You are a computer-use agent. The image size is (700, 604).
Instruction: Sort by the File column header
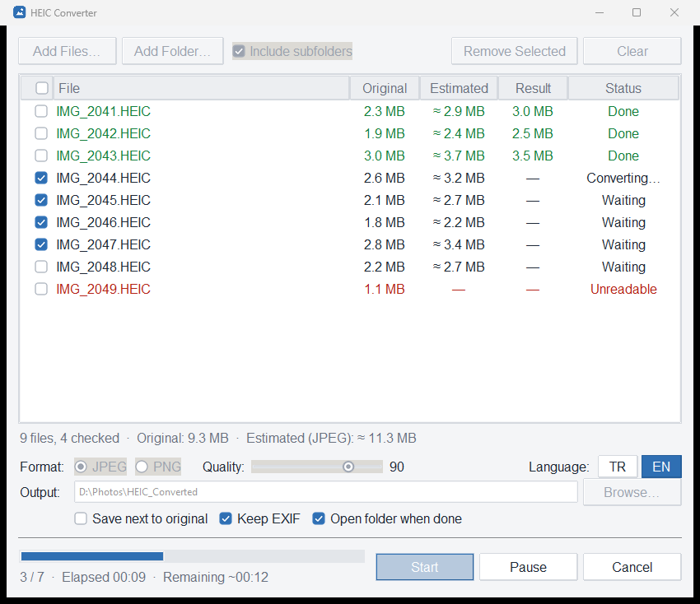[x=201, y=88]
